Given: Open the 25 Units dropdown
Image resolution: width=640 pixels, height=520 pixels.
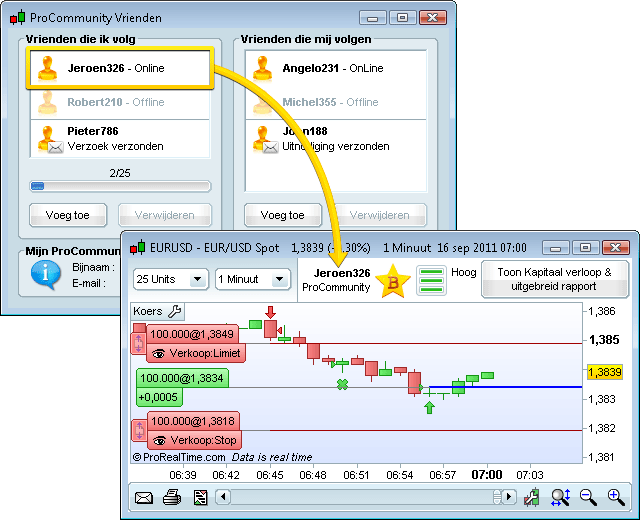Looking at the screenshot, I should (x=170, y=279).
